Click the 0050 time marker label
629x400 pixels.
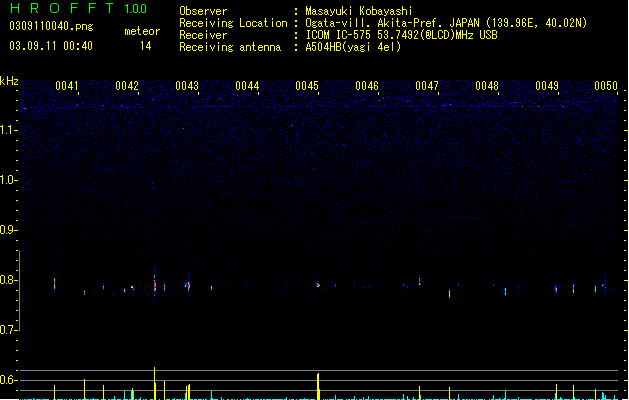pyautogui.click(x=606, y=86)
